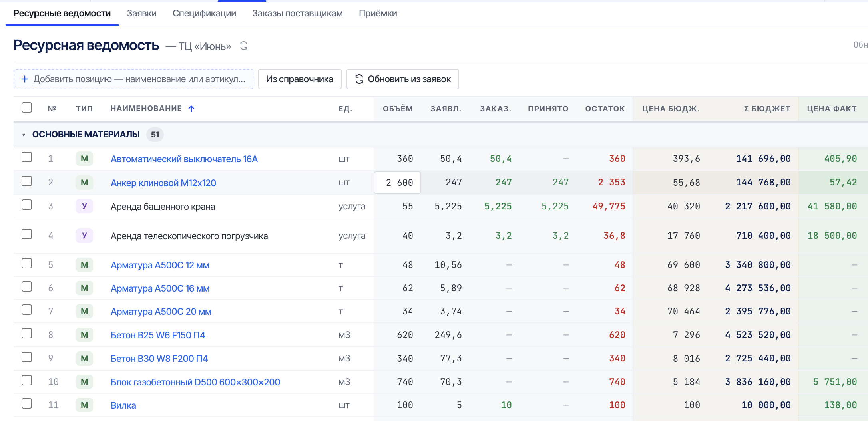
Task: Click the М type badge of Вилка row
Action: coord(84,405)
